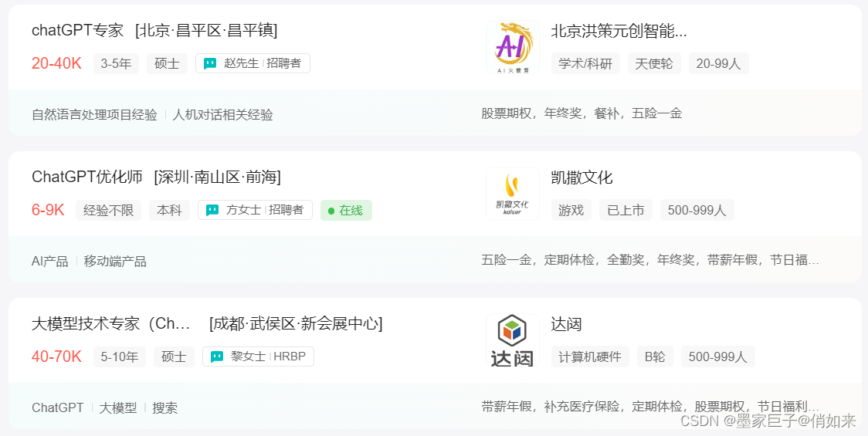Click salary 6-9K
Screen dimensions: 868x436
point(48,210)
